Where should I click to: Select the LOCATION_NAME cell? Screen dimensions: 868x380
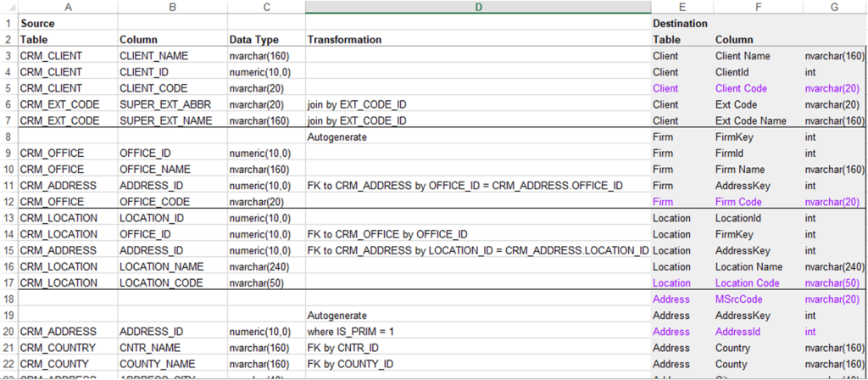click(x=172, y=267)
